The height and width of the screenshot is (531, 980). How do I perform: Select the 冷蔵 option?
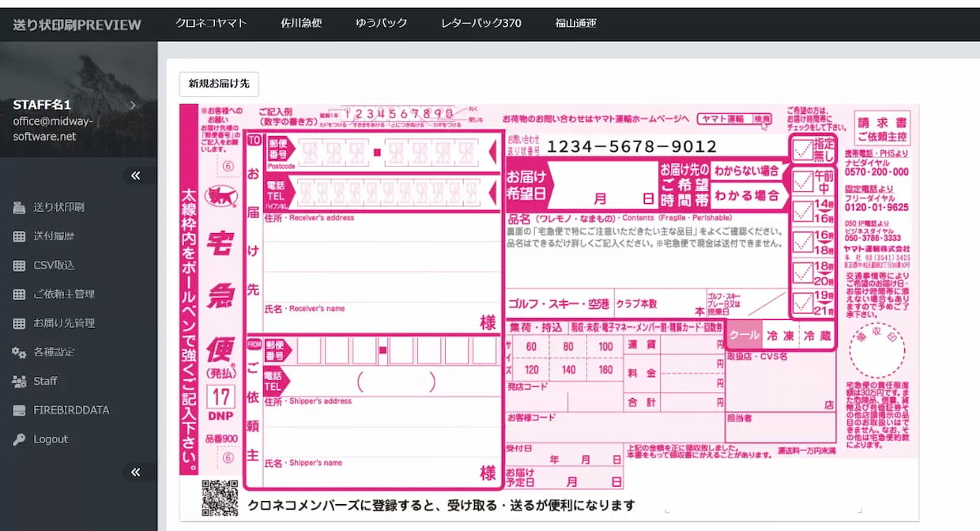(817, 336)
